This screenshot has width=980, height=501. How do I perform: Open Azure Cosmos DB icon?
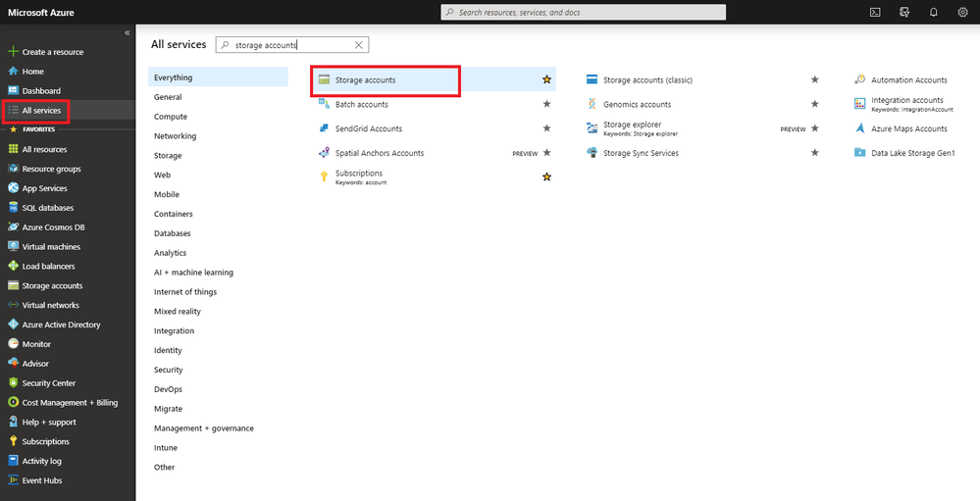[13, 226]
